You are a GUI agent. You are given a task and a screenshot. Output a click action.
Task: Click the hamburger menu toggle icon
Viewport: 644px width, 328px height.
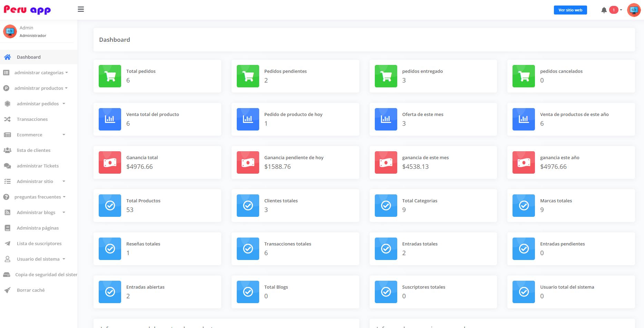tap(81, 9)
